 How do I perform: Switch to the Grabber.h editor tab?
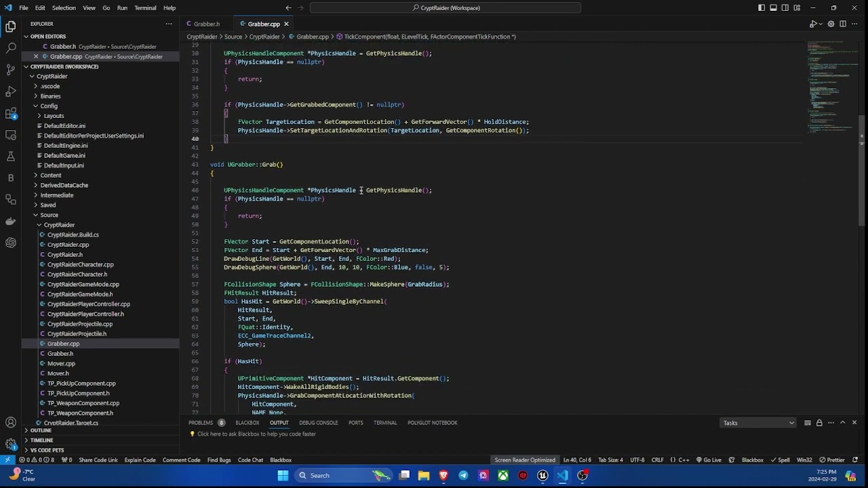point(206,24)
